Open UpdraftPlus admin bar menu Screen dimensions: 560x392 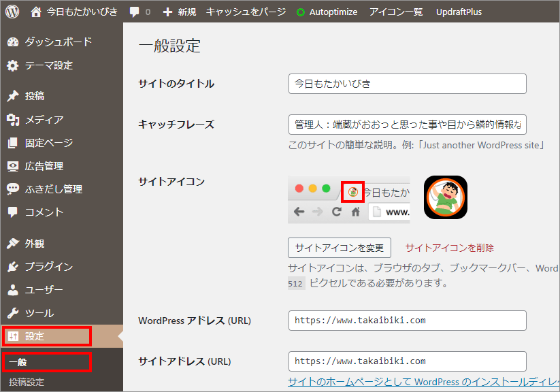click(459, 12)
